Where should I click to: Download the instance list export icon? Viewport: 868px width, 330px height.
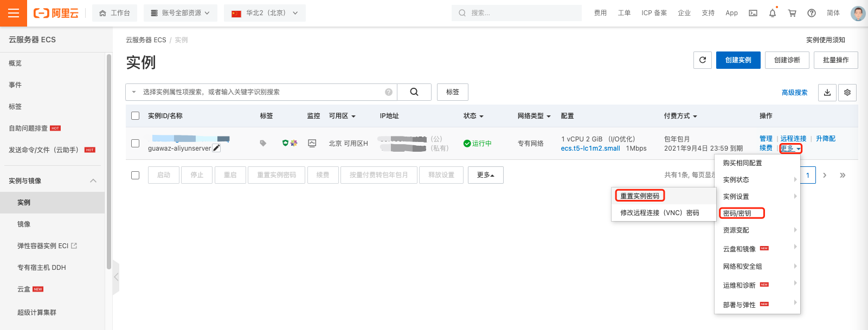tap(827, 92)
